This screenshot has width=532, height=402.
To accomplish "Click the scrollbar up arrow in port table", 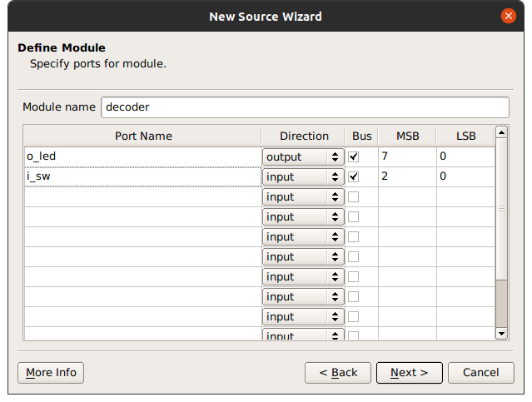I will click(x=501, y=132).
